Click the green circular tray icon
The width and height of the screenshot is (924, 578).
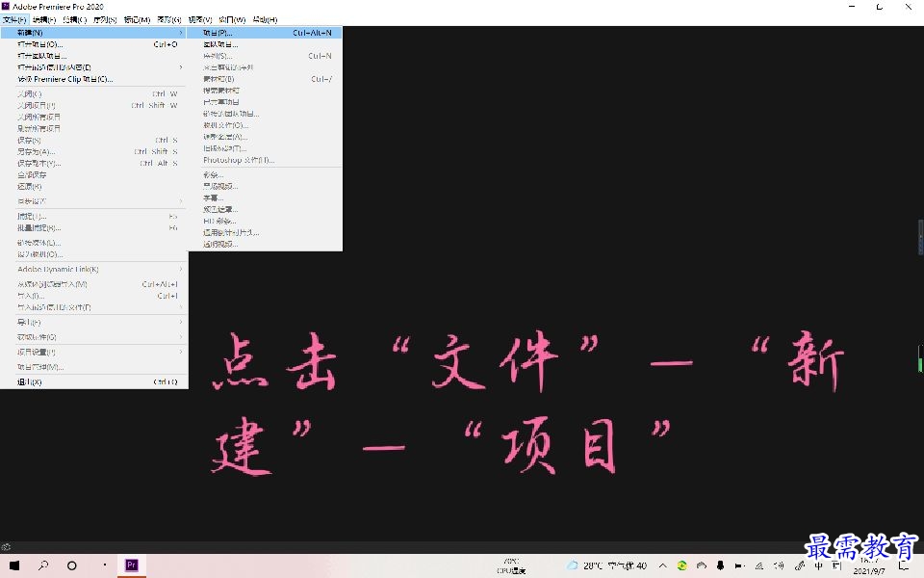tap(681, 565)
